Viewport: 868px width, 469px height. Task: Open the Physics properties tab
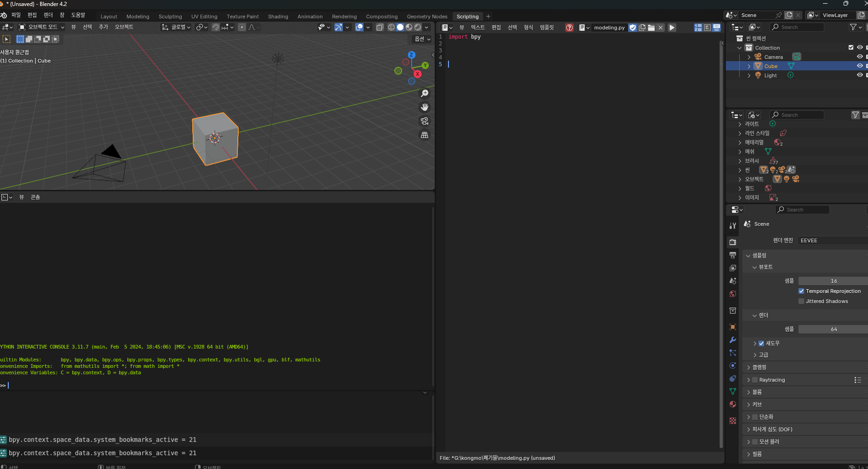733,366
